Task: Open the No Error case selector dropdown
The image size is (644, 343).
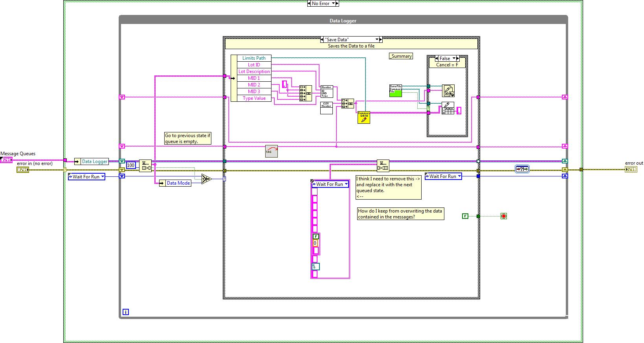Action: pyautogui.click(x=334, y=4)
